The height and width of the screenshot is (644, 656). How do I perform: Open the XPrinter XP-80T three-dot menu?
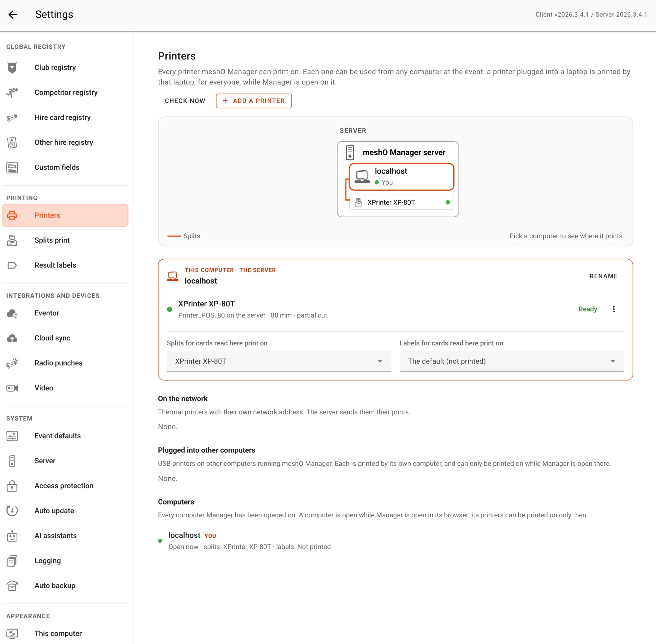(614, 309)
